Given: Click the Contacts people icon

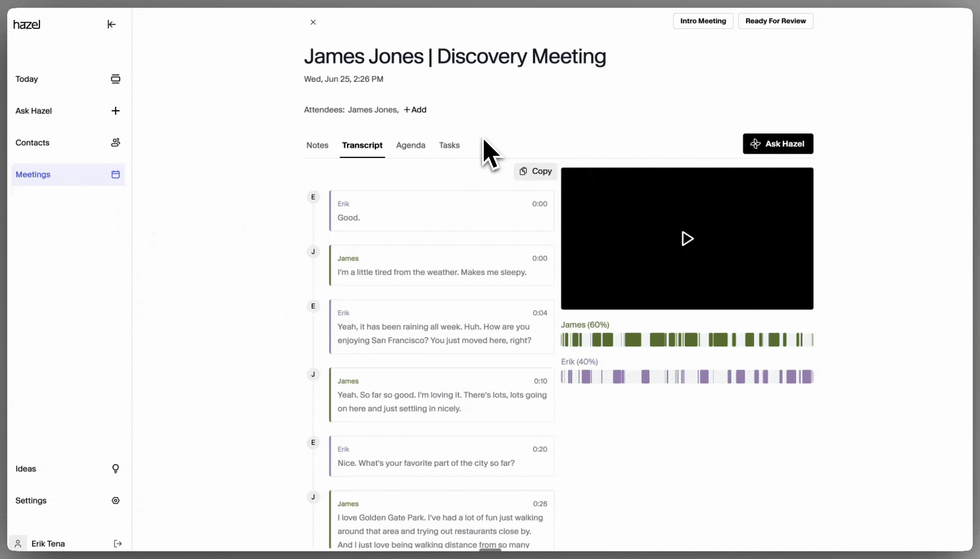Looking at the screenshot, I should [116, 142].
